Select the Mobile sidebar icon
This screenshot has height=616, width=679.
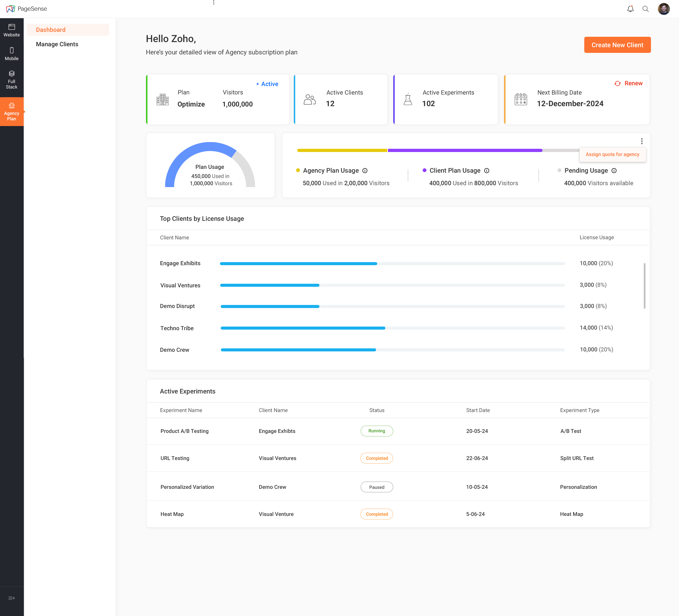point(12,54)
